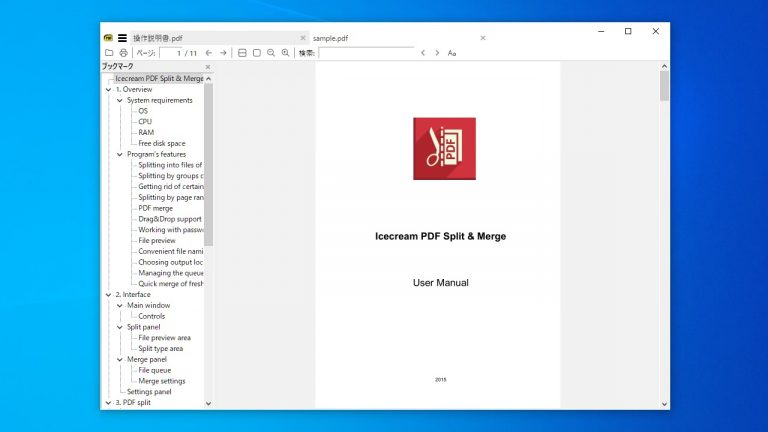Collapse the Main window bookmark node

120,306
